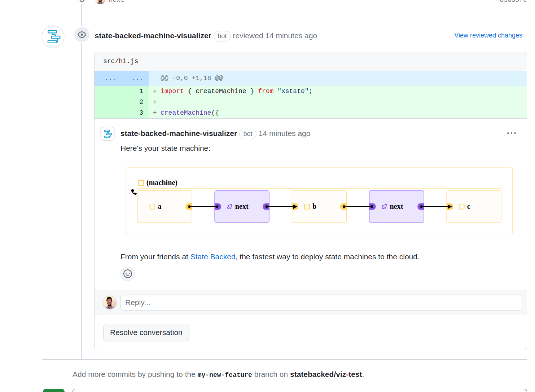Click the initial state arrow icon

(134, 192)
